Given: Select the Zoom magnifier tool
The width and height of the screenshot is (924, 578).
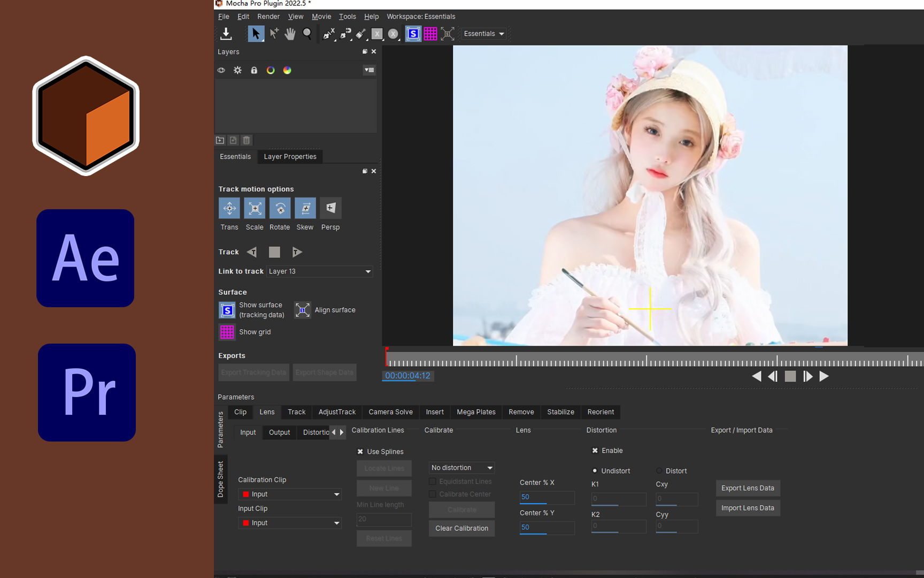Looking at the screenshot, I should tap(307, 34).
